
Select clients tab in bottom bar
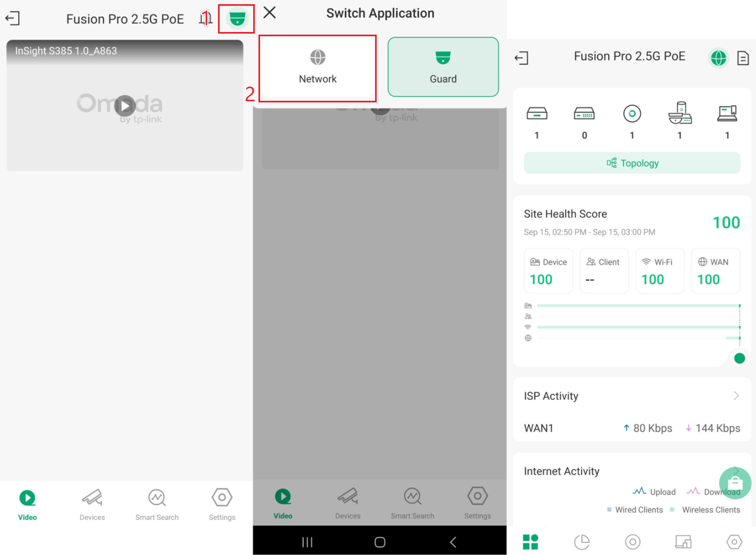pos(683,542)
